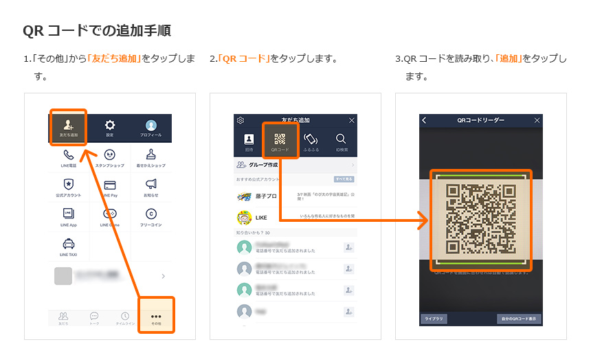The height and width of the screenshot is (364, 591).
Task: Click the ライブラリ button
Action: 434,319
